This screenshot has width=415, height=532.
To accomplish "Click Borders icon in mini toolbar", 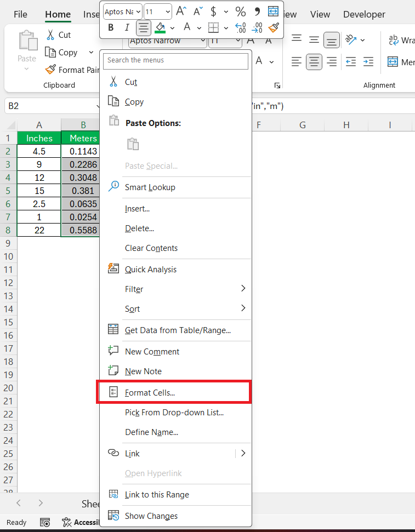I will click(213, 27).
